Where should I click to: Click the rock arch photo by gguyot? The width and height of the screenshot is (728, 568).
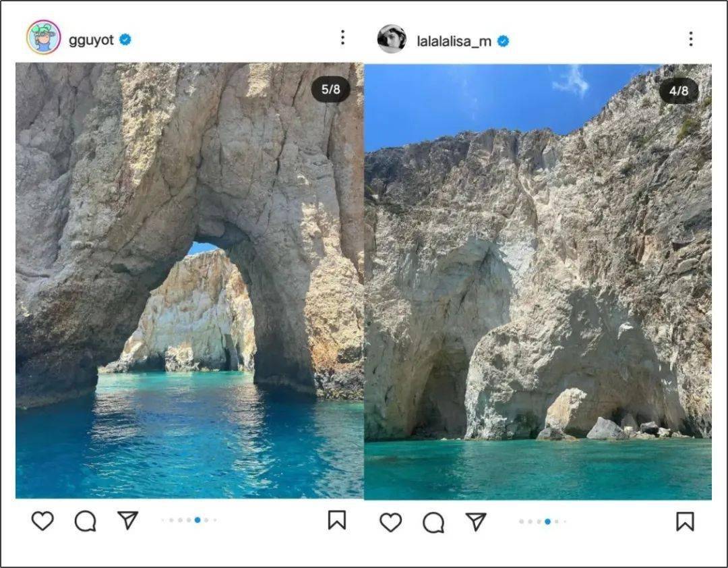(x=189, y=280)
